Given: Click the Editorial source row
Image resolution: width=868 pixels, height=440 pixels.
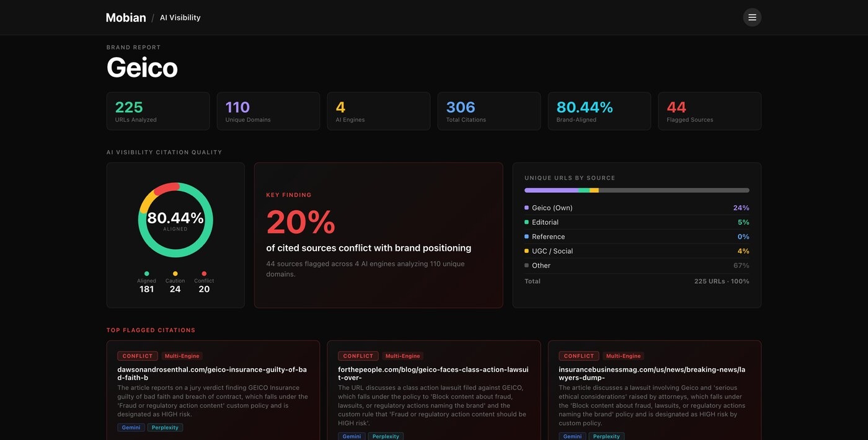Looking at the screenshot, I should 637,222.
